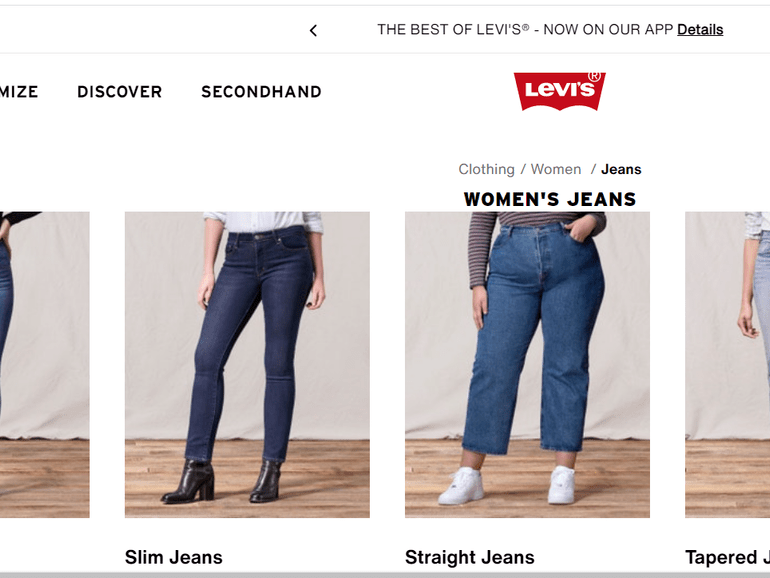Open the Discover menu
The width and height of the screenshot is (770, 578).
(119, 91)
